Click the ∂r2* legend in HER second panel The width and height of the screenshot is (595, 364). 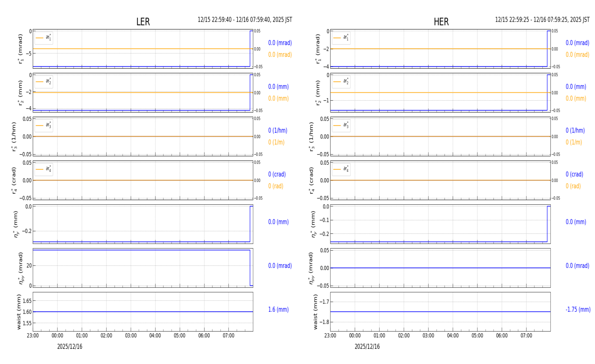(341, 82)
